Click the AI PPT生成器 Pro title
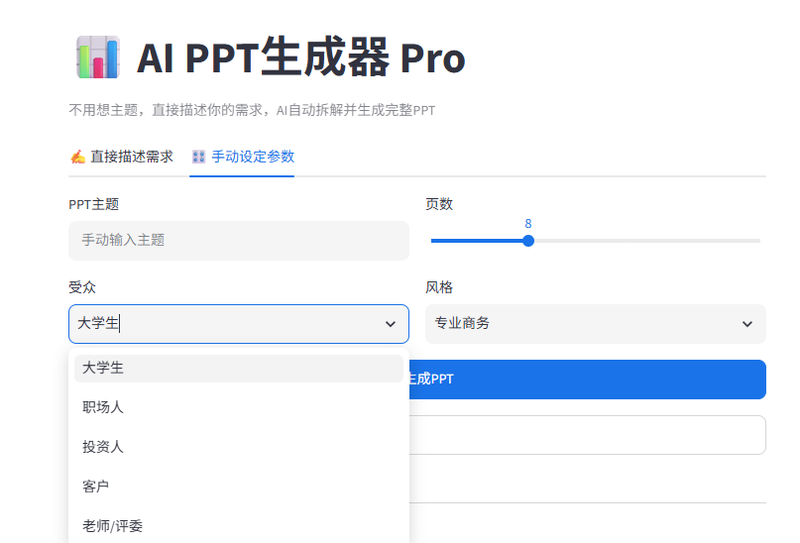Image resolution: width=800 pixels, height=543 pixels. click(301, 58)
